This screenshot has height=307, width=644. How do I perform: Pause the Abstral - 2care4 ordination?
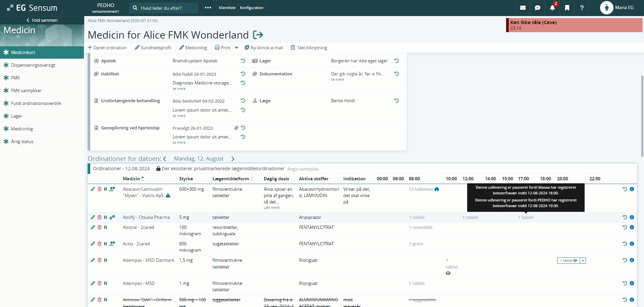(x=105, y=227)
